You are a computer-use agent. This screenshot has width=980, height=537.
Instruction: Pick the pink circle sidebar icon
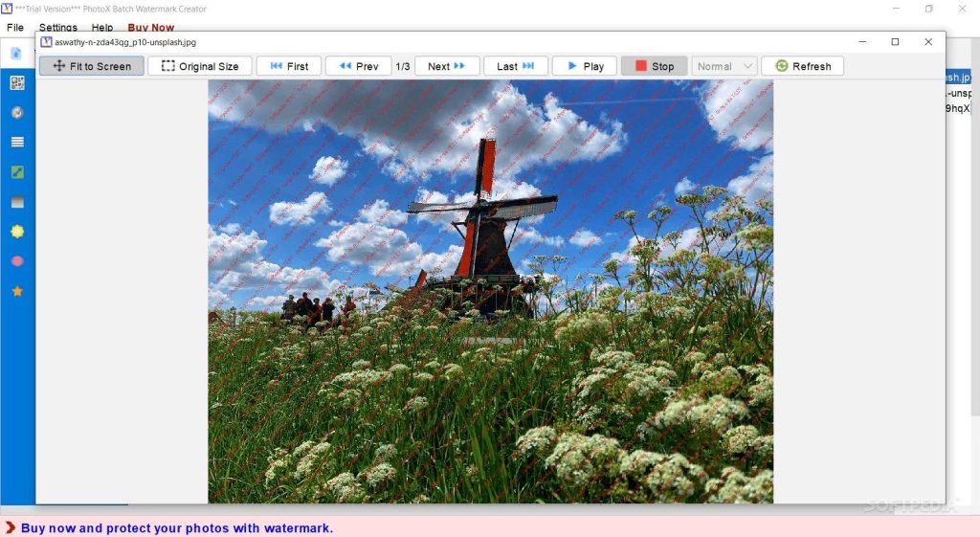17,260
